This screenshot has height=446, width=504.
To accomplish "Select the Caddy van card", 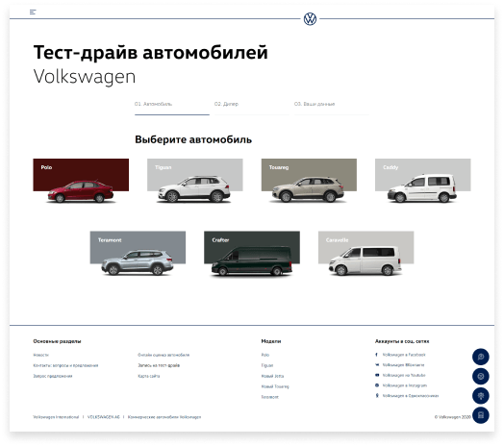I will coord(422,181).
